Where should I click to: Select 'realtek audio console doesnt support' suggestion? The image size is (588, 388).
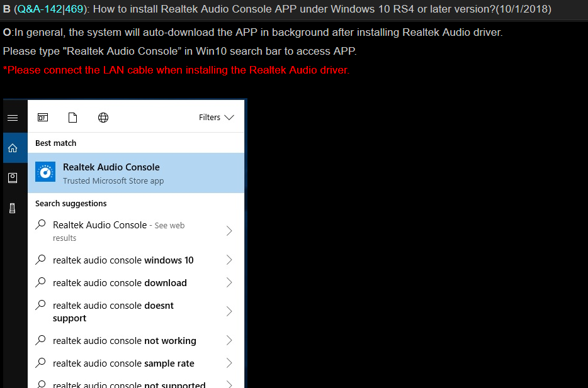pos(136,312)
